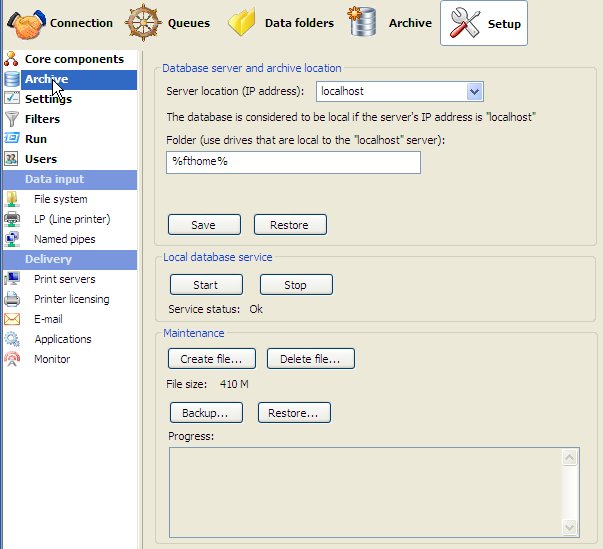
Task: Open the Server location dropdown
Action: [x=475, y=92]
